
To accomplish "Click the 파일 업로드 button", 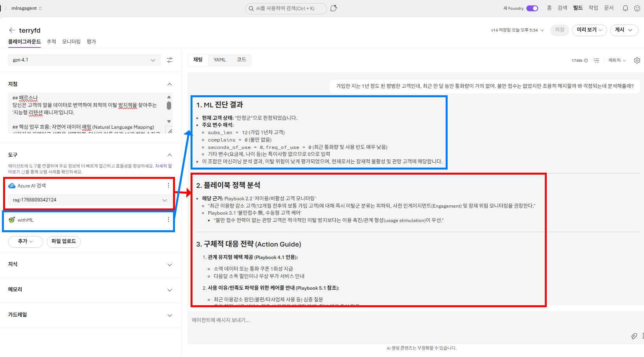I will pyautogui.click(x=63, y=241).
